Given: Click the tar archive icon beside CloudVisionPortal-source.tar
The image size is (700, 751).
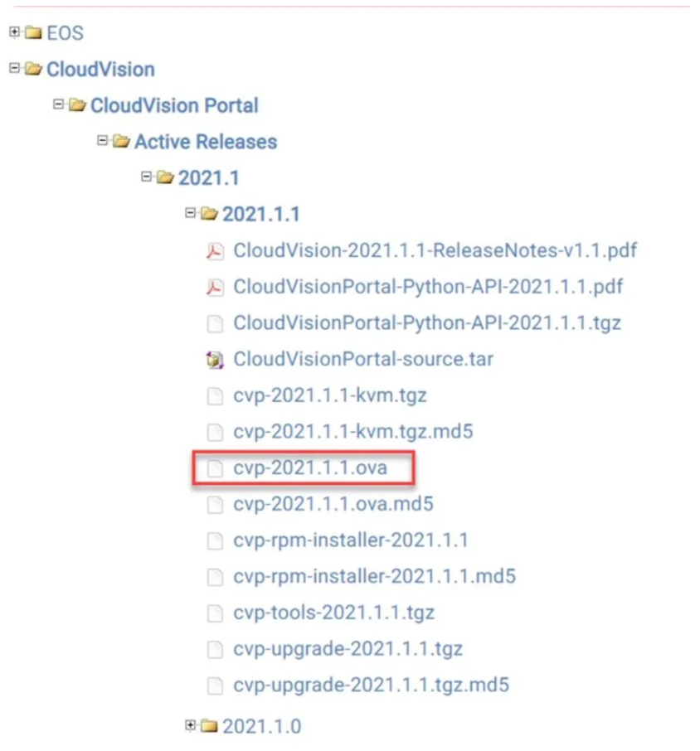Looking at the screenshot, I should pos(217,359).
